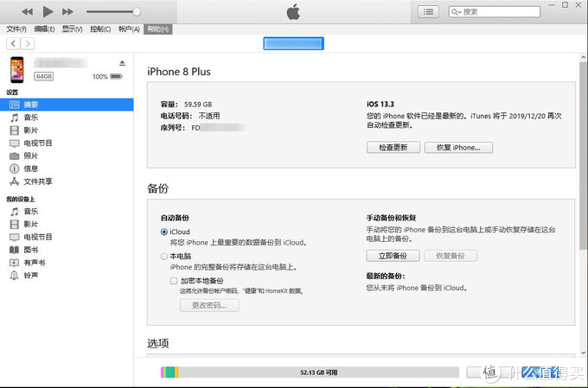Viewport: 588px width, 388px height.
Task: Open the 文件(F) menu
Action: (x=16, y=29)
